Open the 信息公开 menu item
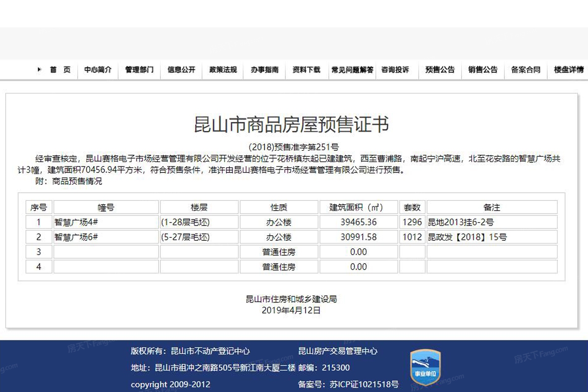The image size is (588, 392). (x=181, y=70)
